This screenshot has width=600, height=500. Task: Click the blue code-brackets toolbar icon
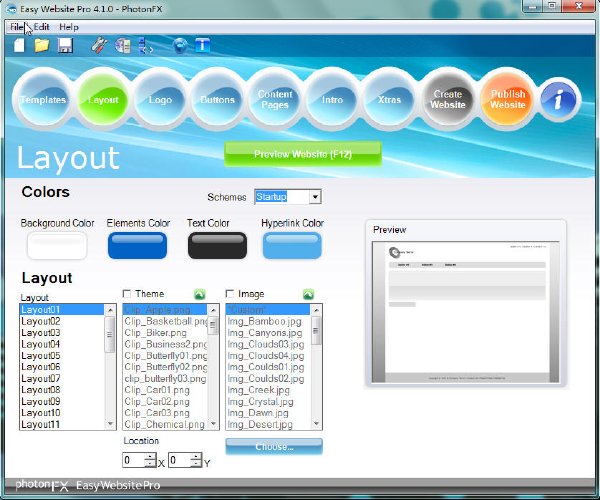[x=145, y=45]
